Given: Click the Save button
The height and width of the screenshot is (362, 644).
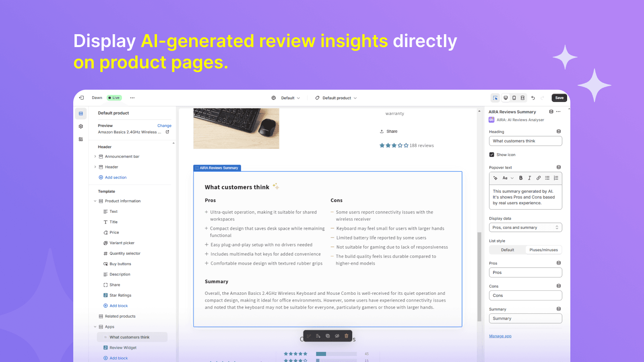Looking at the screenshot, I should (559, 98).
